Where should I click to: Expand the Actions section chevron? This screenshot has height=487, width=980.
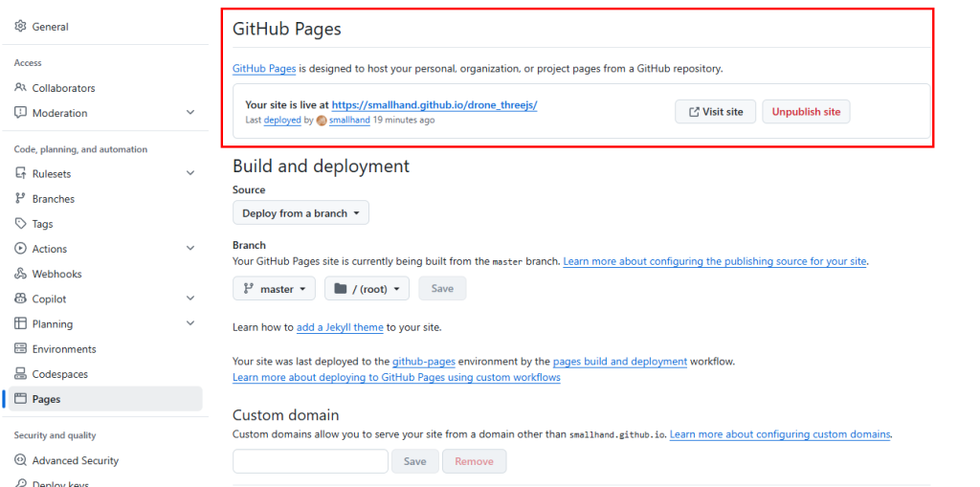[190, 249]
